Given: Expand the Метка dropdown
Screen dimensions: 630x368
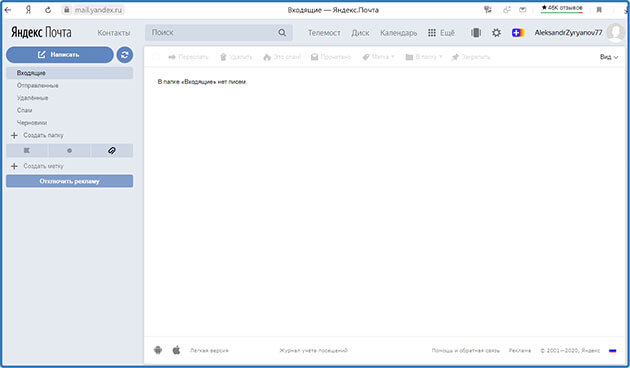Looking at the screenshot, I should pyautogui.click(x=378, y=57).
